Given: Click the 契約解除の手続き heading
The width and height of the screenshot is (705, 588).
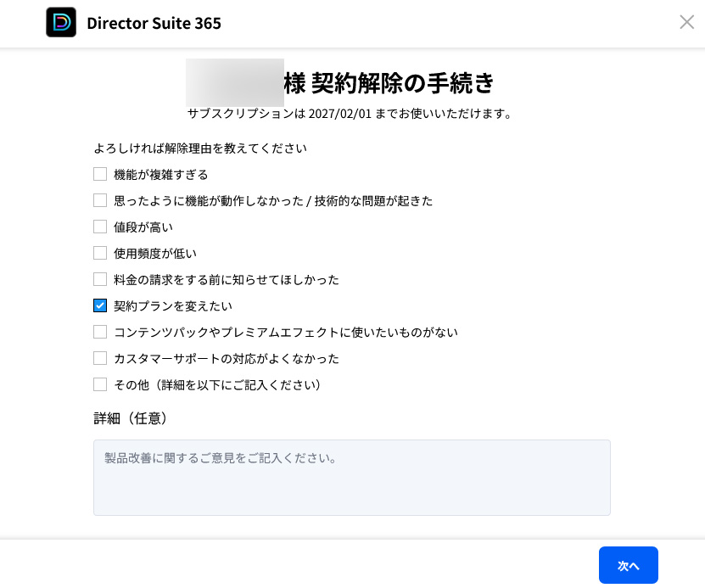Looking at the screenshot, I should (390, 83).
